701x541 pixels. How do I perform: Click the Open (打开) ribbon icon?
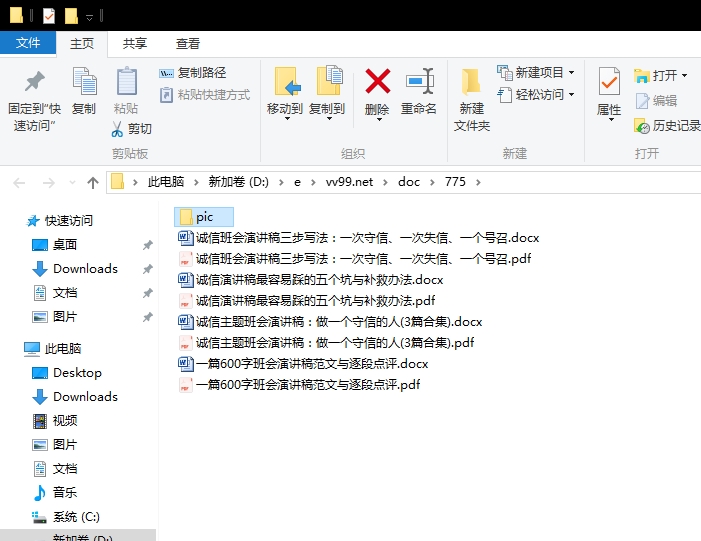tap(642, 76)
